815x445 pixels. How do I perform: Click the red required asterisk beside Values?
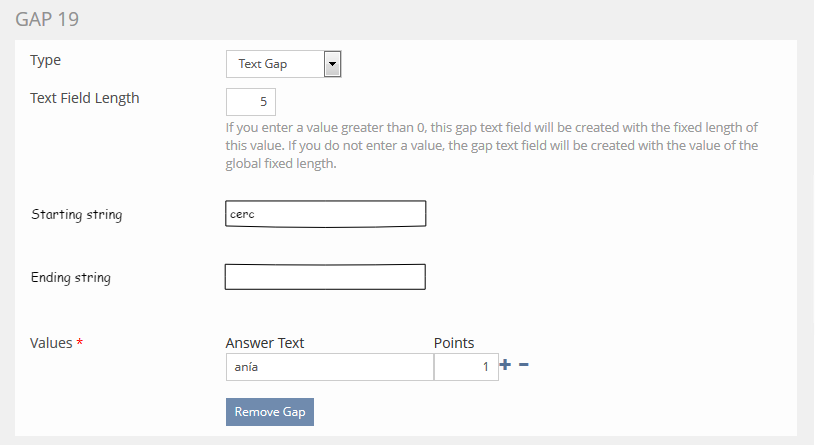[80, 343]
